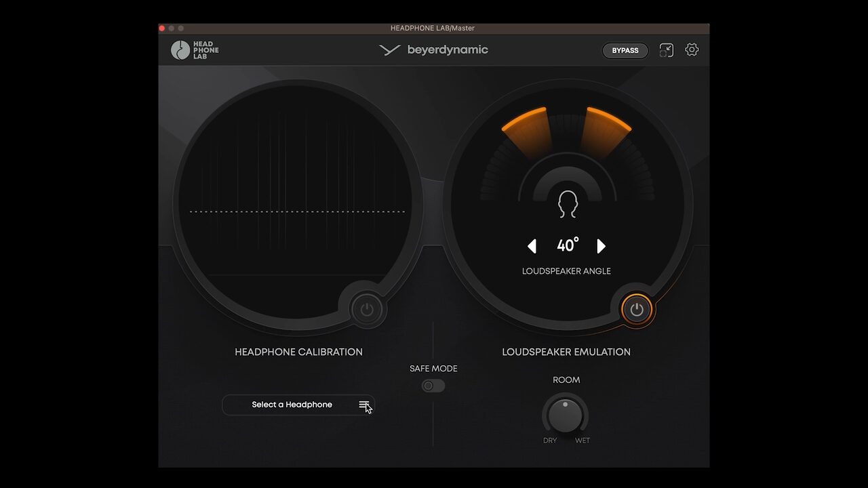Screen dimensions: 868x488
Task: Close the Headphone Lab plugin window
Action: coord(162,28)
